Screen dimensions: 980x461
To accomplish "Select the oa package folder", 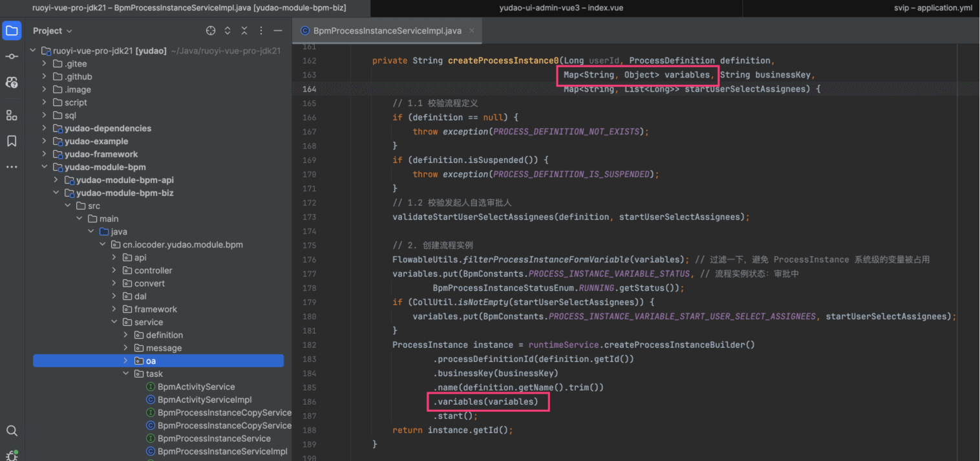I will (150, 361).
